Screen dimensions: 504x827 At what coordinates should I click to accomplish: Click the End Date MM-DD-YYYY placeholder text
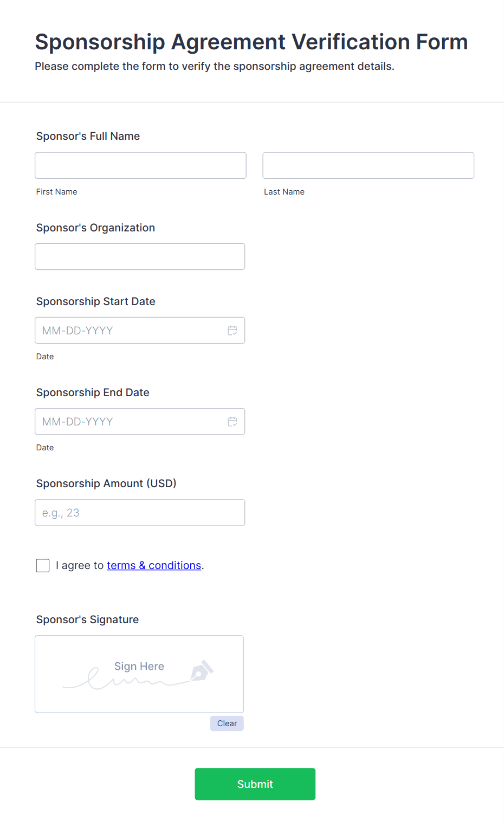(x=77, y=422)
